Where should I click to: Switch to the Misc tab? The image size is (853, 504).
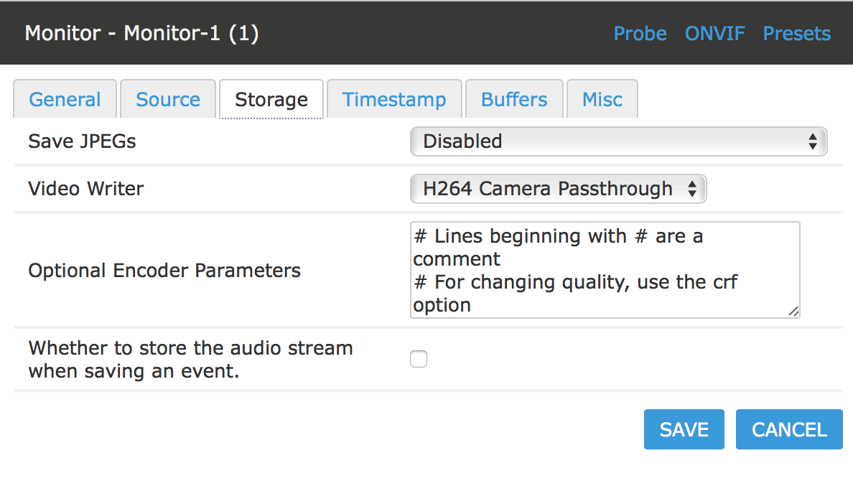pyautogui.click(x=602, y=99)
